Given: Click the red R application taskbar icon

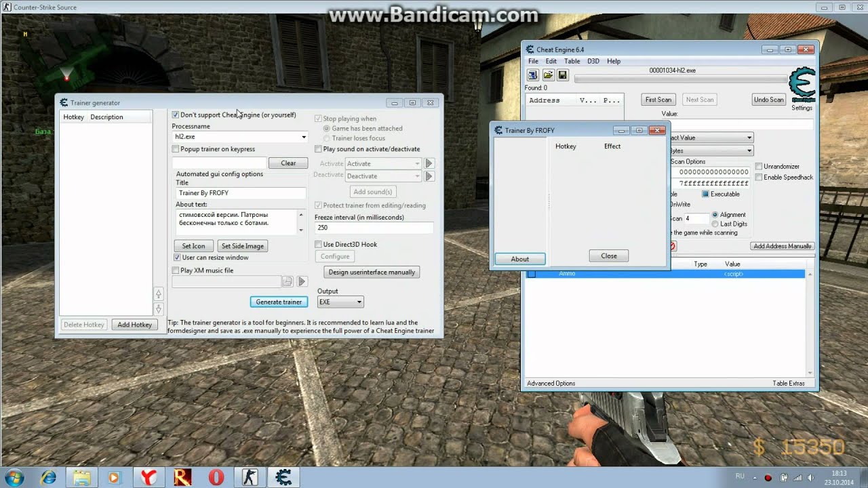Looking at the screenshot, I should point(182,477).
